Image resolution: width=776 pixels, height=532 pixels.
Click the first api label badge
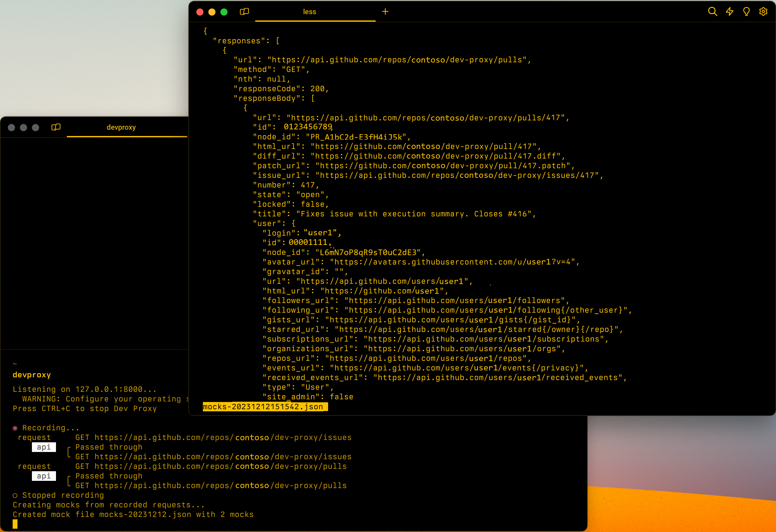(x=44, y=447)
